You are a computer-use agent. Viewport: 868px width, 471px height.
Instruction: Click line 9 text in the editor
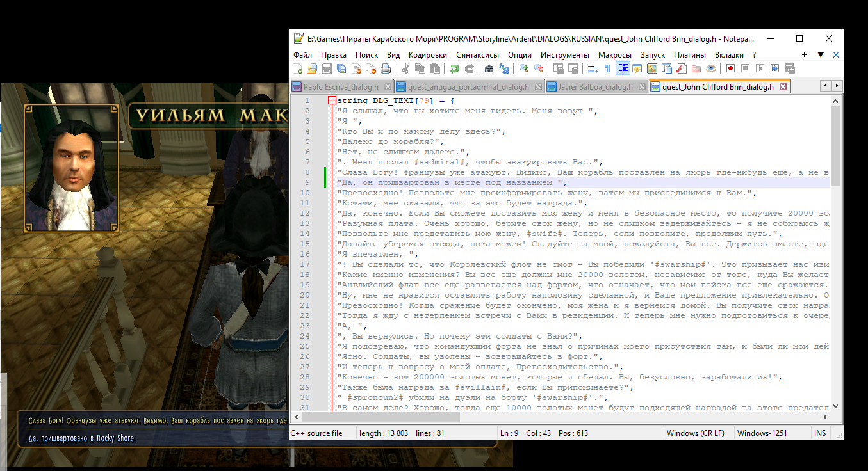[452, 182]
